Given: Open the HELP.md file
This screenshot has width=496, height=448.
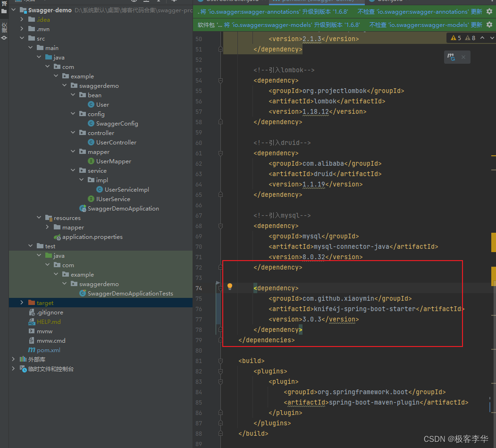Looking at the screenshot, I should coord(49,322).
